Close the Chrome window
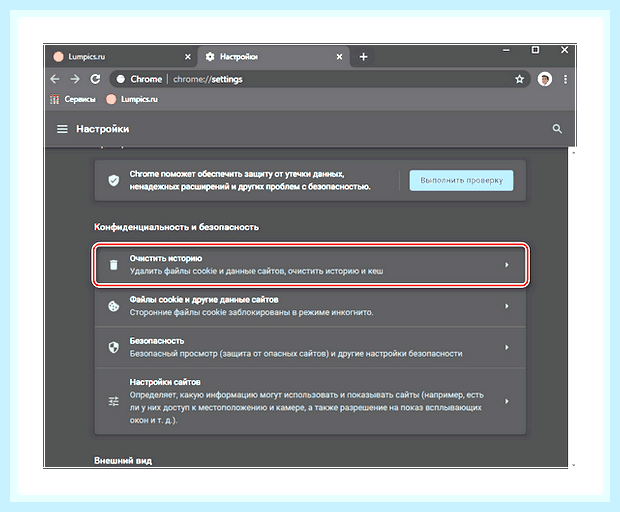 [564, 50]
